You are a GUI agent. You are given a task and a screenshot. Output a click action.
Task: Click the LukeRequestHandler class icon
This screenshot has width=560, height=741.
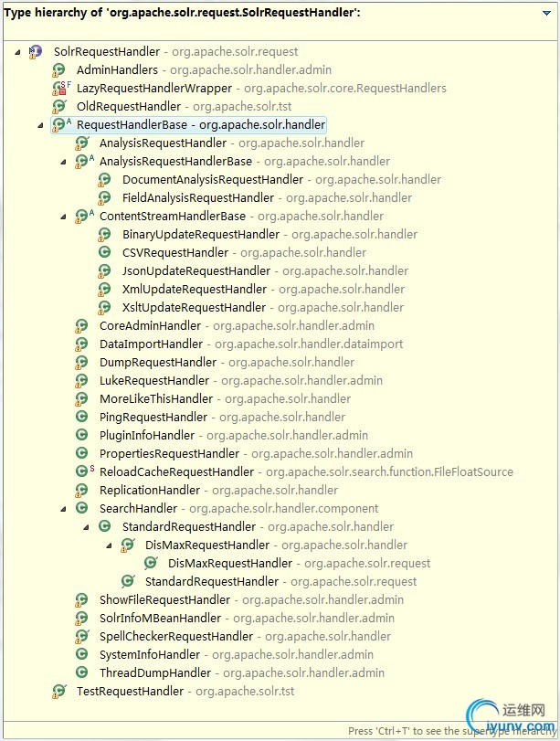point(81,380)
